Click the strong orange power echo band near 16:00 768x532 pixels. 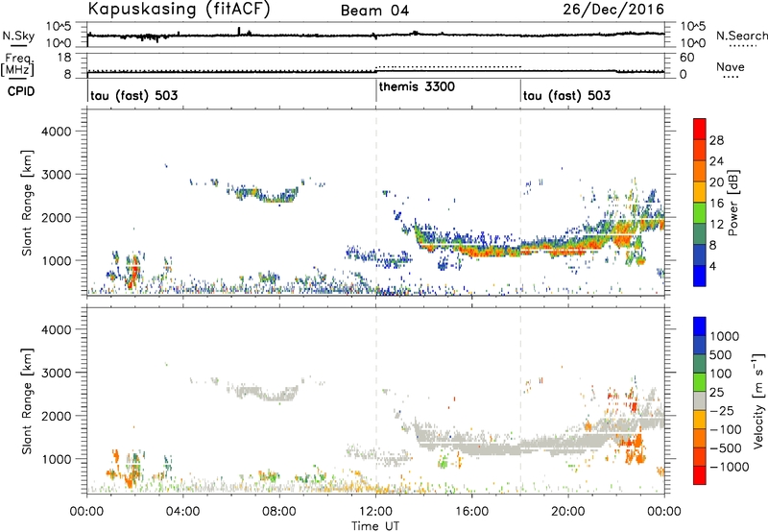tap(490, 252)
